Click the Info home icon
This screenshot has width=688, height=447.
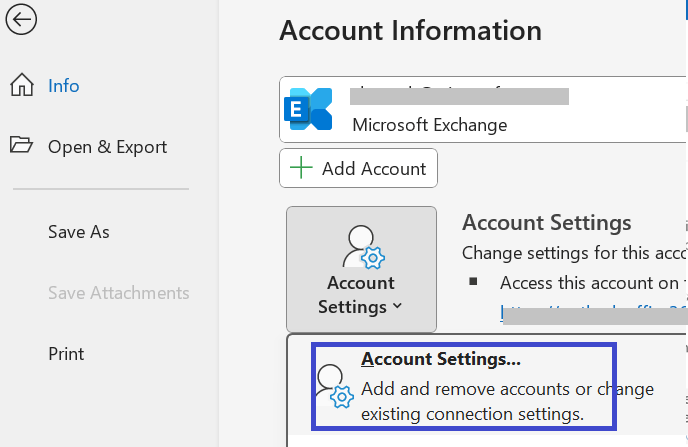pos(21,86)
